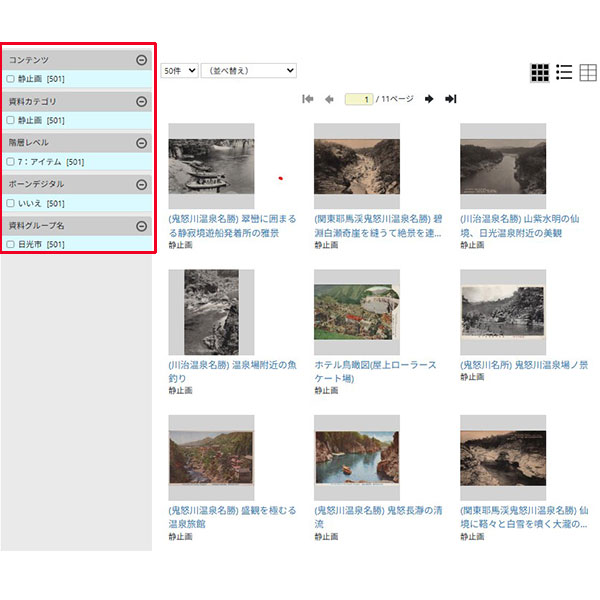This screenshot has width=600, height=600.
Task: Open the 並べ替え sort dropdown
Action: 249,70
